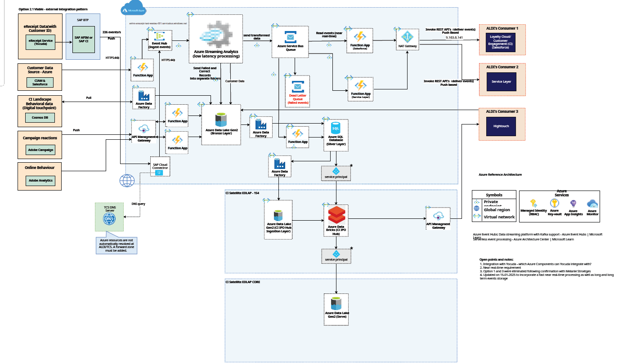
Task: Select 'Send Failed and Correct Records' label
Action: 205,73
